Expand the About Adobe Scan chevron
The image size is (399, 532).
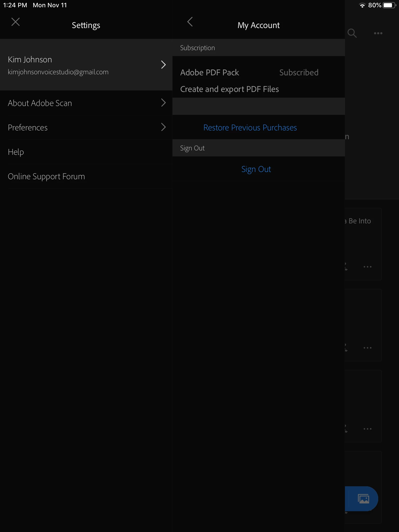click(x=163, y=103)
